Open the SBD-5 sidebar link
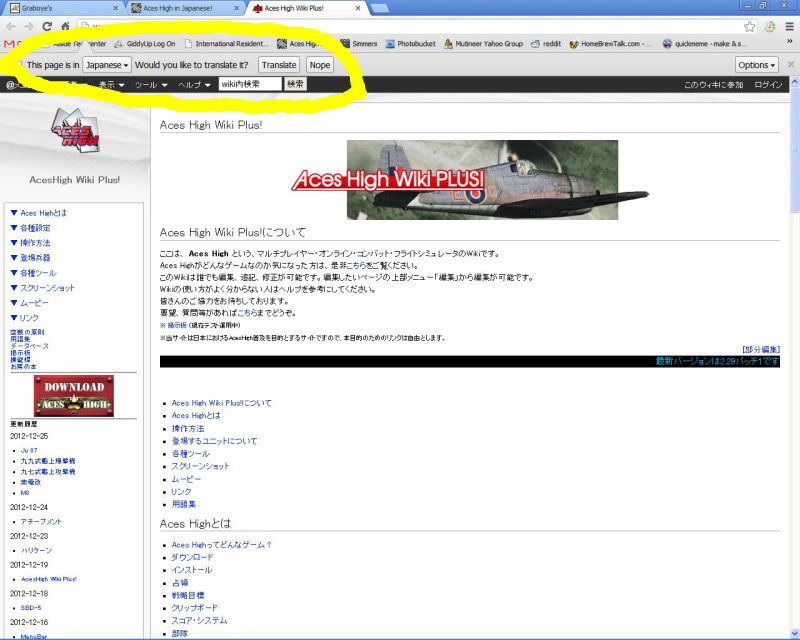 click(x=31, y=608)
